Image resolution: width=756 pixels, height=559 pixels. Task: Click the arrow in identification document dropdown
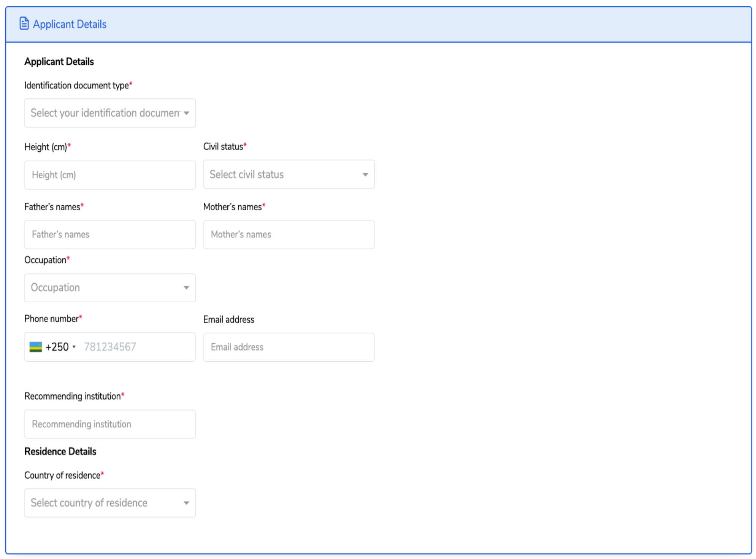[x=186, y=113]
